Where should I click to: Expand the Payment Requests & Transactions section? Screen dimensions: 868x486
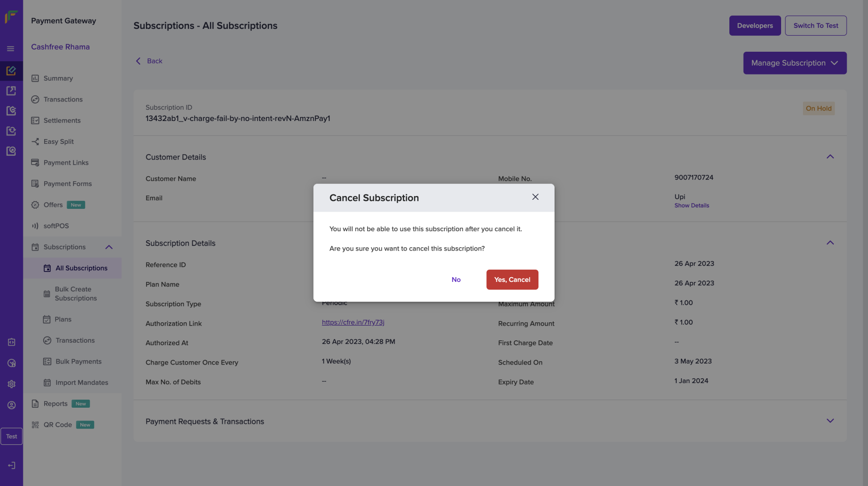coord(830,421)
